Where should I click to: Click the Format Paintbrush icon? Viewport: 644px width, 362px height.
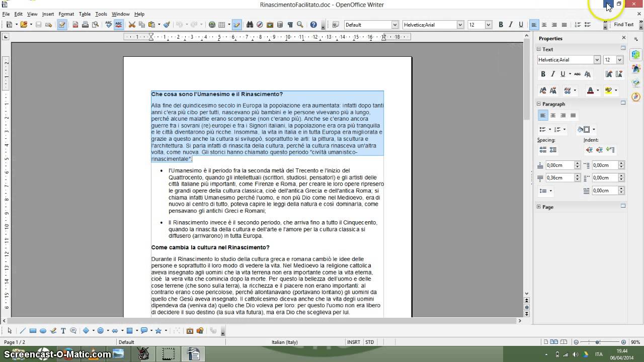tap(167, 25)
